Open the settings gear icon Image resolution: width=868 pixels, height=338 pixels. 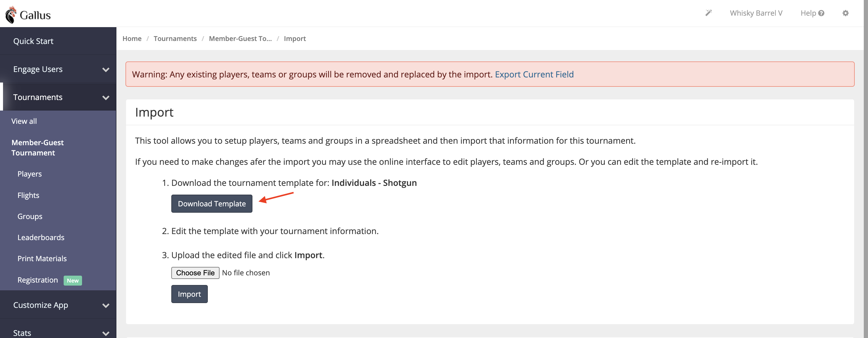tap(845, 13)
